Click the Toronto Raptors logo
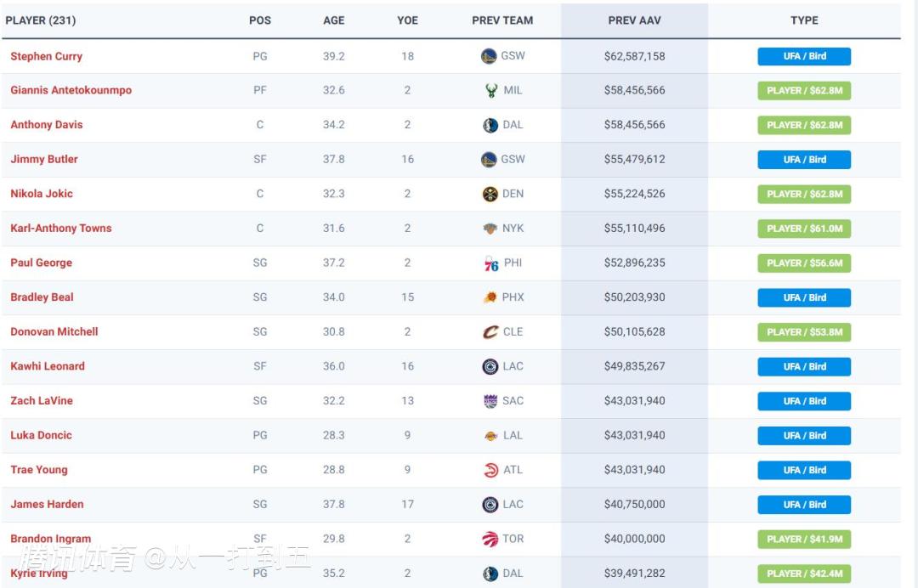The height and width of the screenshot is (588, 918). (490, 539)
